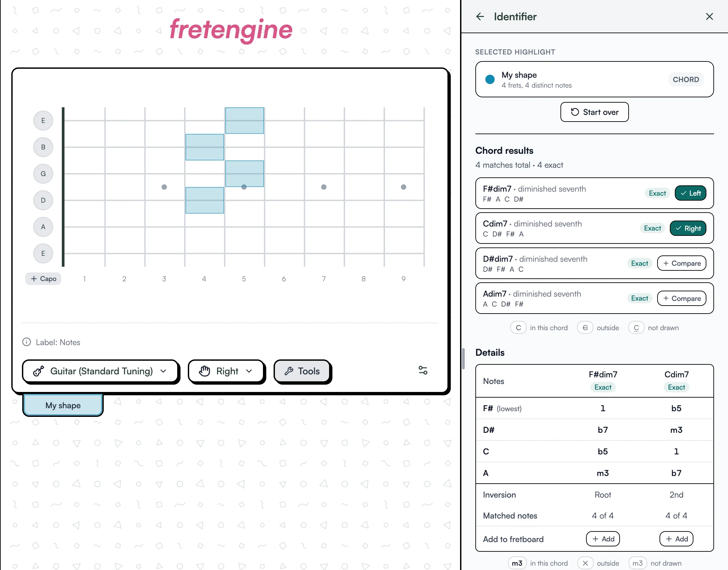Toggle highlighted note on B string fret 4
Image resolution: width=728 pixels, height=570 pixels.
[x=205, y=147]
